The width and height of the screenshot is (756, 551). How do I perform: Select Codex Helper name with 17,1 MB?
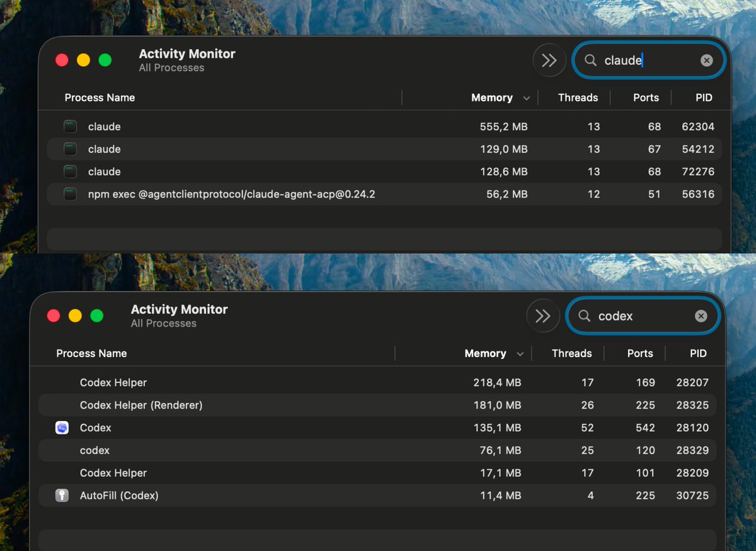point(113,473)
